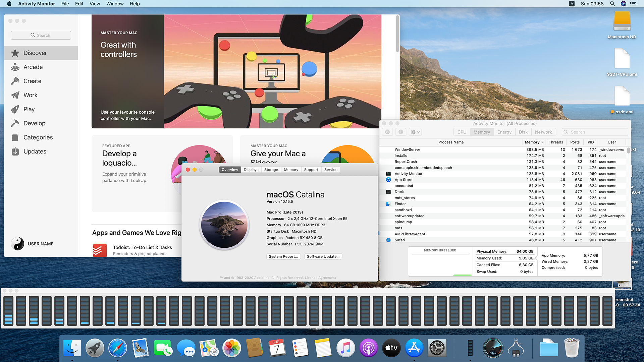
Task: Switch to Disk tab in Activity Monitor
Action: [x=523, y=132]
